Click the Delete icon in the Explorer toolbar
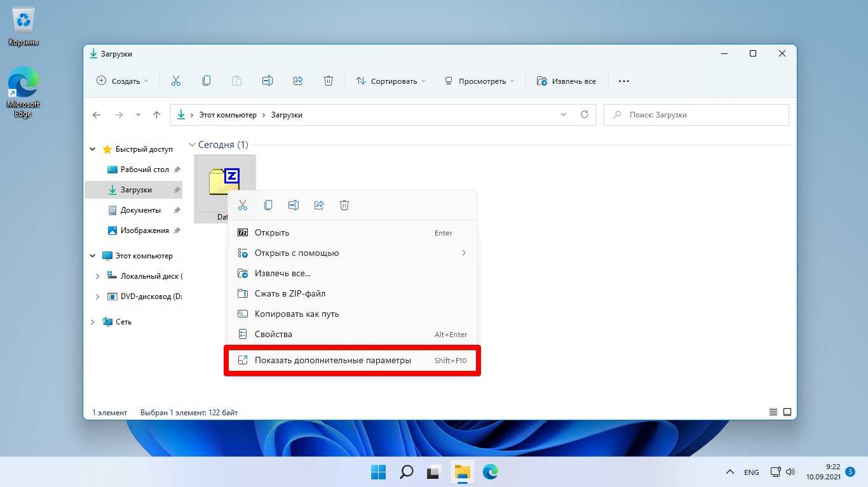This screenshot has width=868, height=487. 329,81
